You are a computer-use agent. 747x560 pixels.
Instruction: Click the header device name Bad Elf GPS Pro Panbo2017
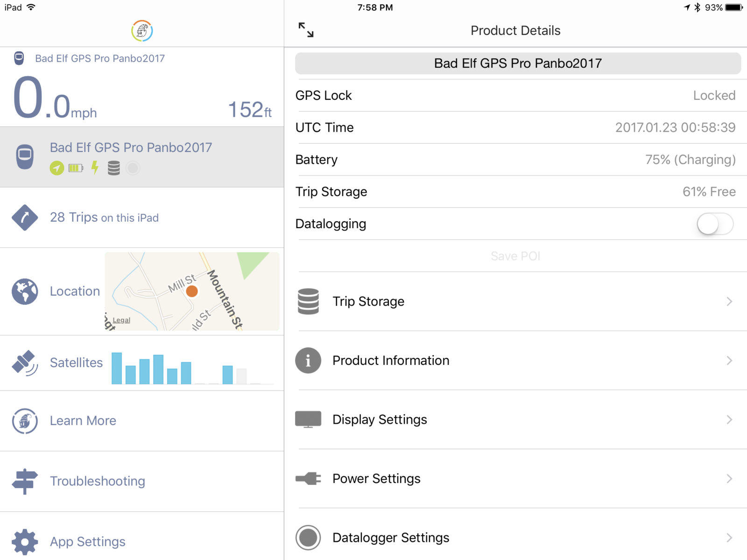pyautogui.click(x=100, y=58)
